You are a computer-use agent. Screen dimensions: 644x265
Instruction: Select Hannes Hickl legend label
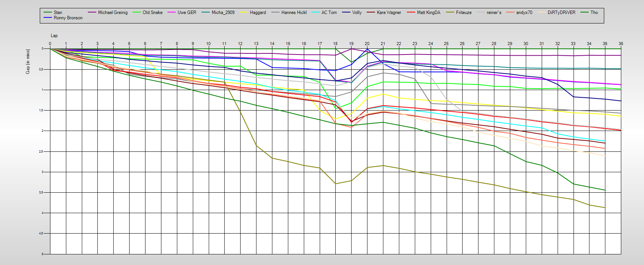pyautogui.click(x=294, y=12)
